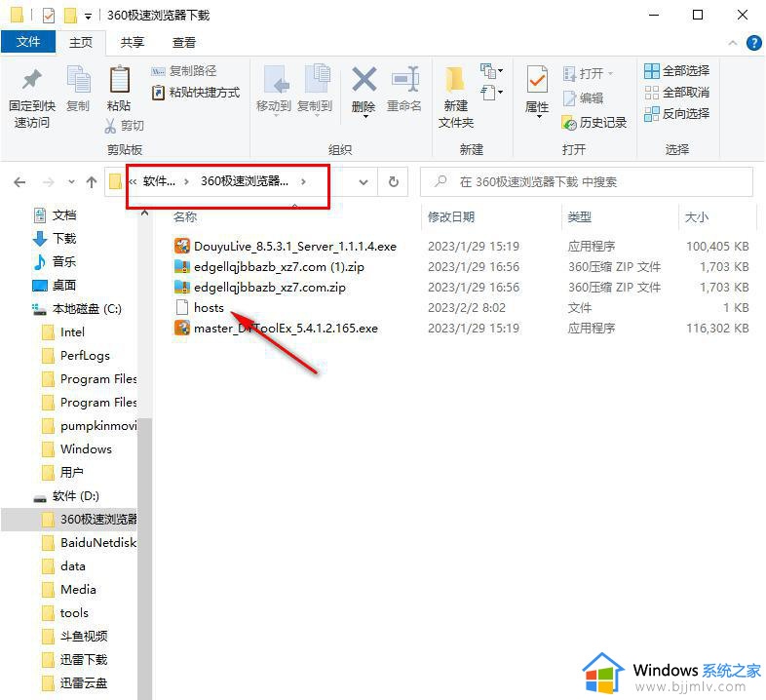Image resolution: width=766 pixels, height=700 pixels.
Task: Open the Copy to menu
Action: point(315,90)
